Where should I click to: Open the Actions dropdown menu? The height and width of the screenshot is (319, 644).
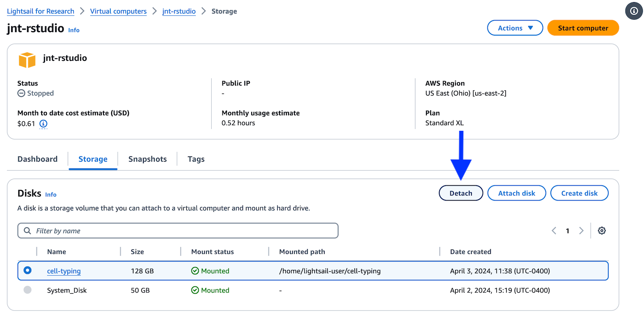tap(515, 28)
